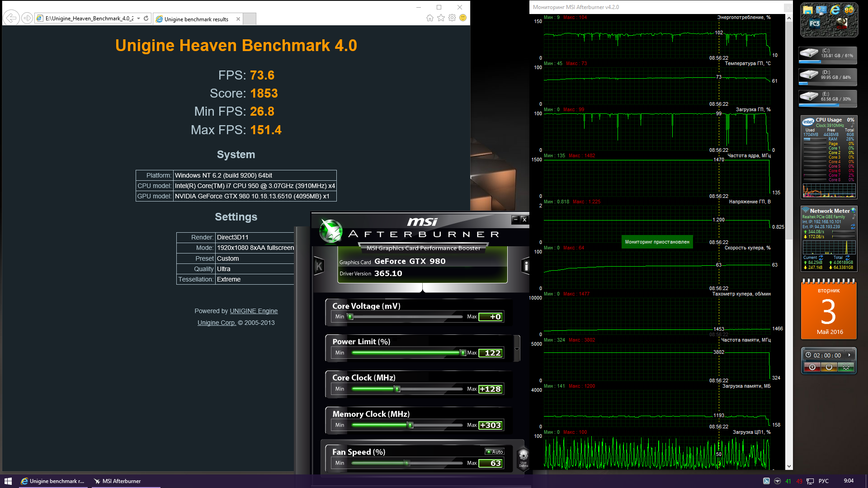
Task: Click the red shutdown button on timer gadget
Action: click(812, 367)
